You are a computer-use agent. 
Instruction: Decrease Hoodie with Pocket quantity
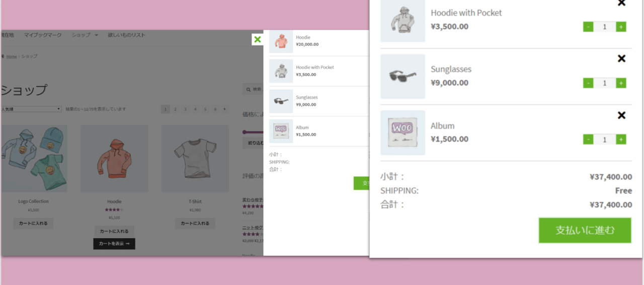click(x=588, y=27)
